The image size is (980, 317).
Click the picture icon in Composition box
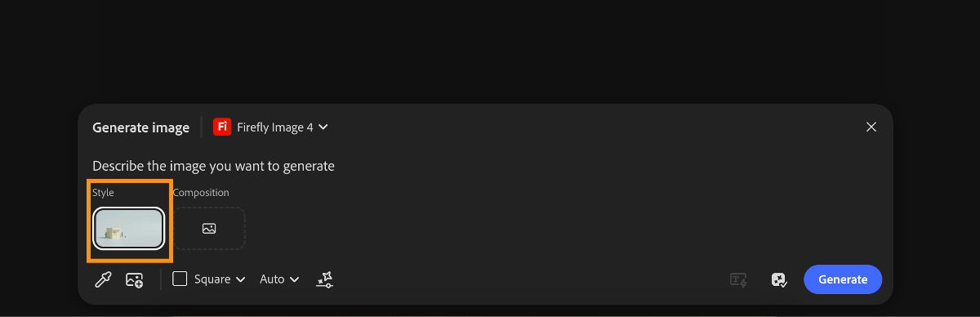pyautogui.click(x=209, y=229)
